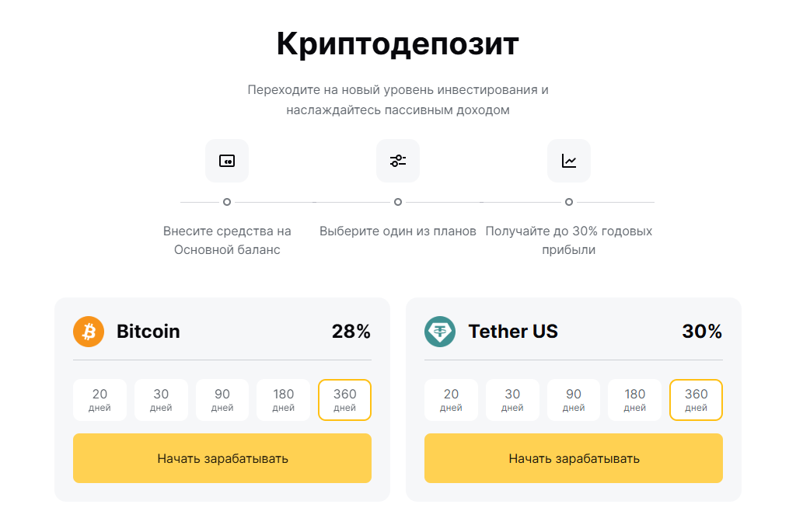Image resolution: width=810 pixels, height=532 pixels.
Task: Click the profit chart icon
Action: [x=569, y=161]
